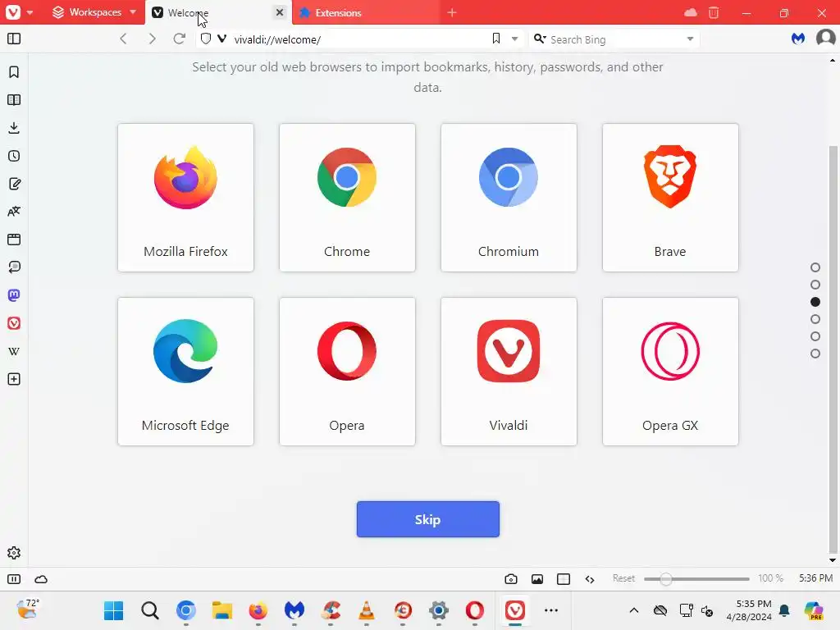
Task: Toggle page tiling icon
Action: tap(564, 579)
